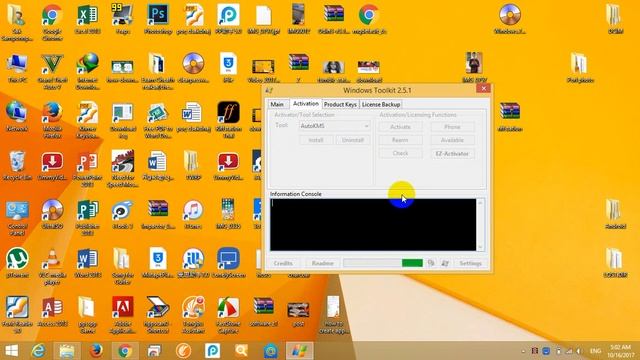
Task: Click the green progress bar in Toolkit
Action: tap(412, 263)
